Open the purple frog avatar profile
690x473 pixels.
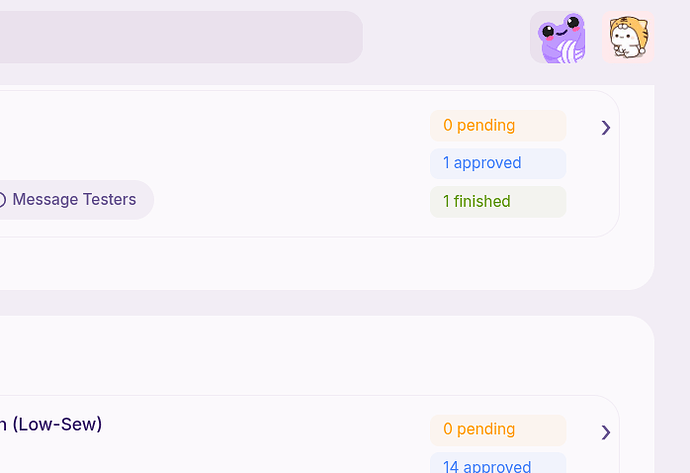pyautogui.click(x=557, y=38)
